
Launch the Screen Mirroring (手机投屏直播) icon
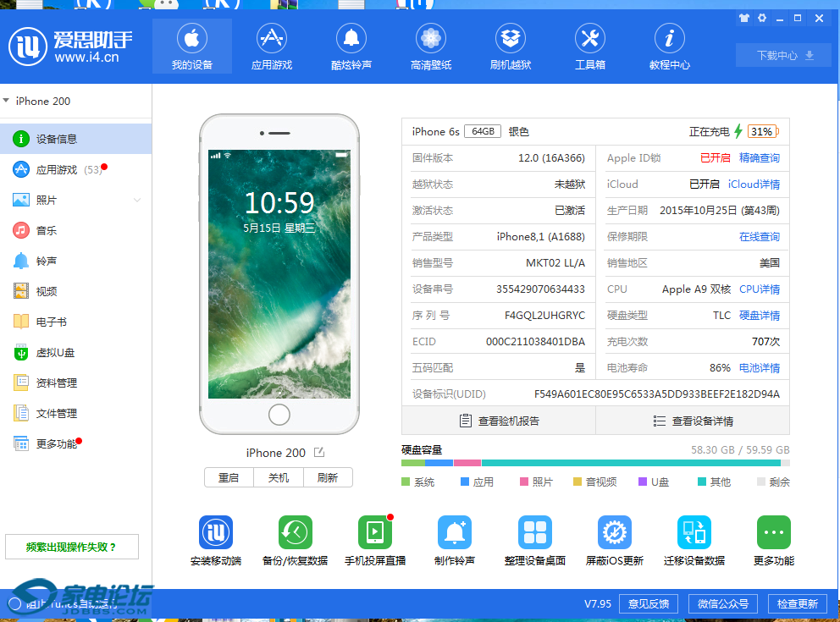pos(374,532)
